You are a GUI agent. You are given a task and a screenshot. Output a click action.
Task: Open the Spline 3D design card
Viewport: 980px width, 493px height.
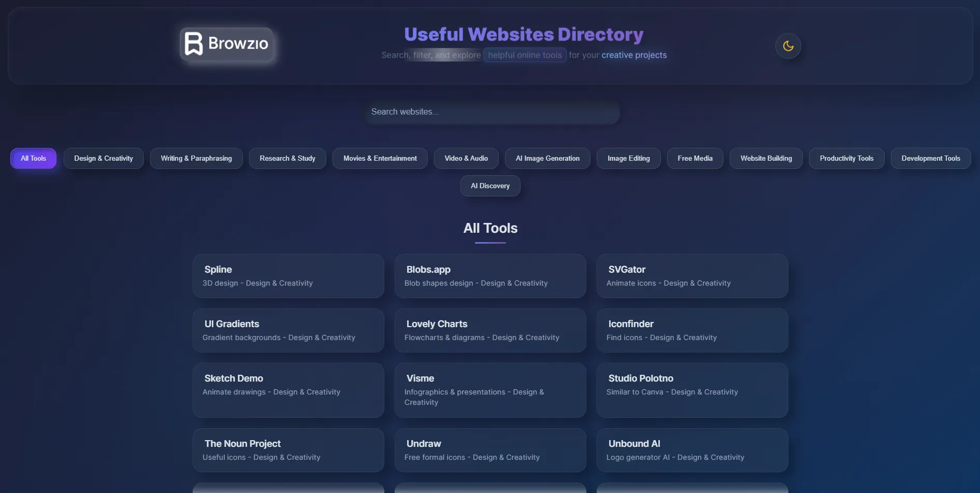pyautogui.click(x=288, y=276)
